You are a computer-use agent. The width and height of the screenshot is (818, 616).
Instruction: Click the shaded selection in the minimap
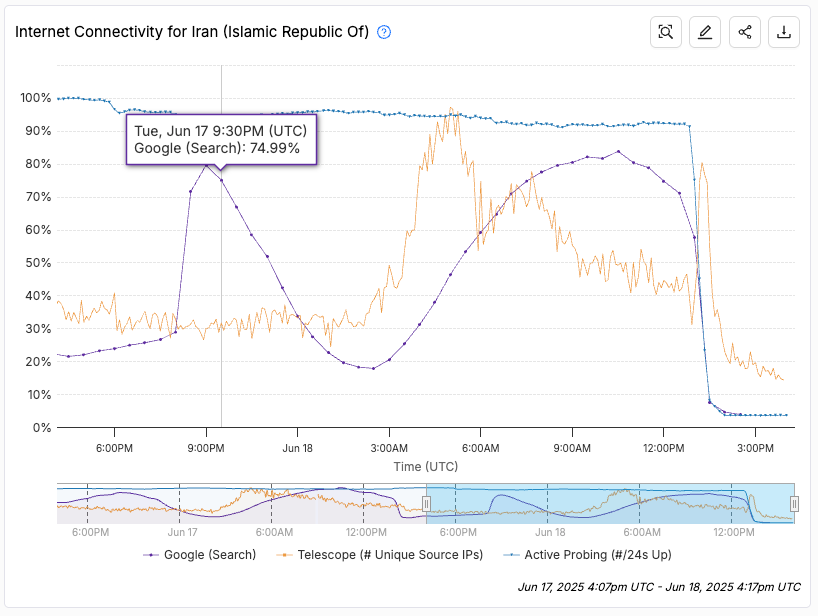610,504
